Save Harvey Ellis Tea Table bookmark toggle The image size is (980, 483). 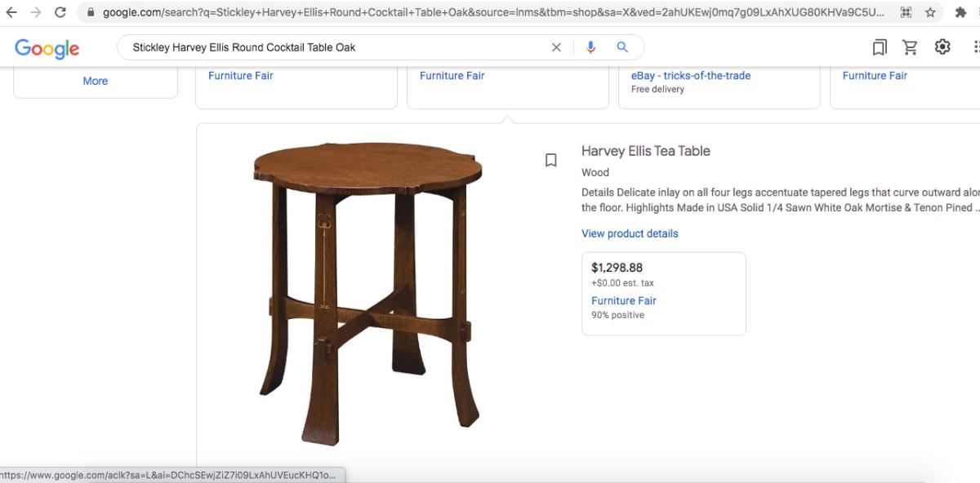click(551, 160)
